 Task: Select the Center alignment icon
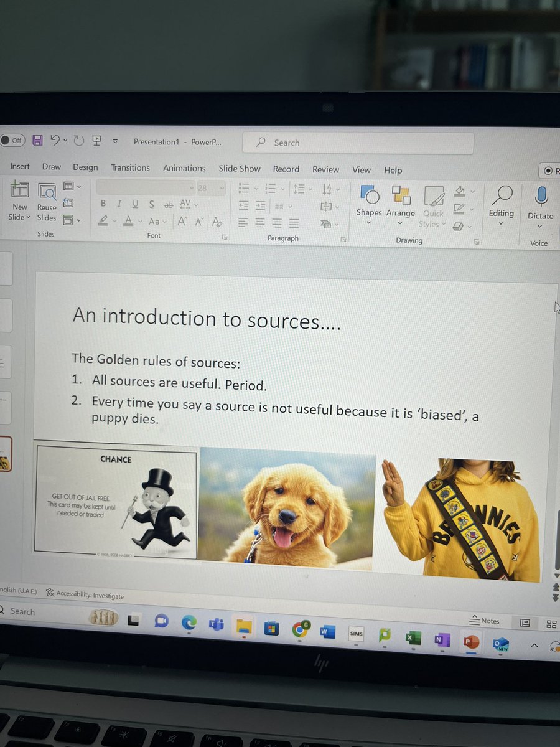(259, 223)
